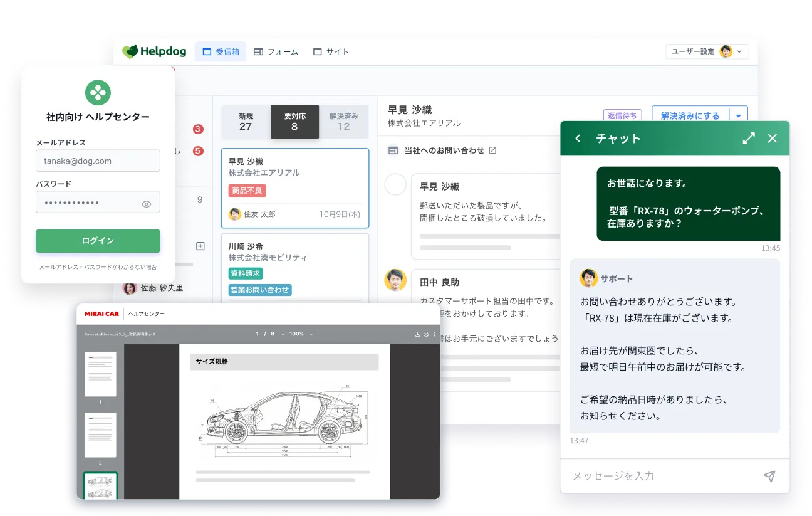Print the PDF document
This screenshot has height=516, width=812.
pyautogui.click(x=426, y=334)
